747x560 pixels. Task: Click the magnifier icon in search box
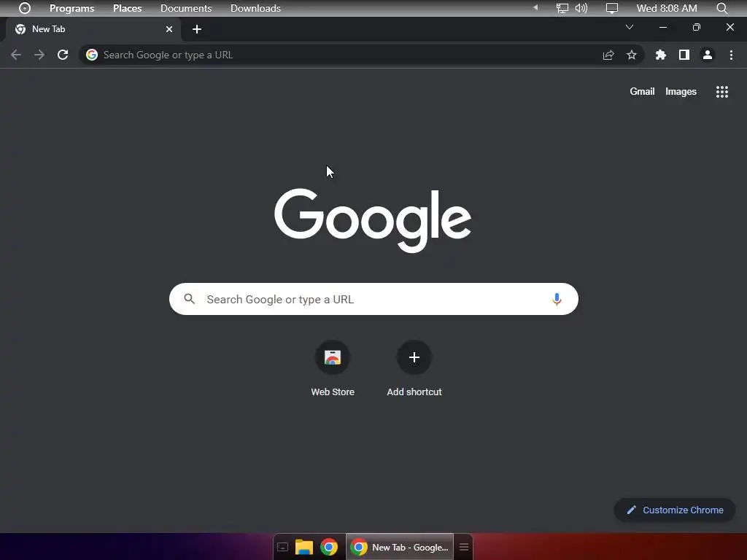(x=190, y=299)
